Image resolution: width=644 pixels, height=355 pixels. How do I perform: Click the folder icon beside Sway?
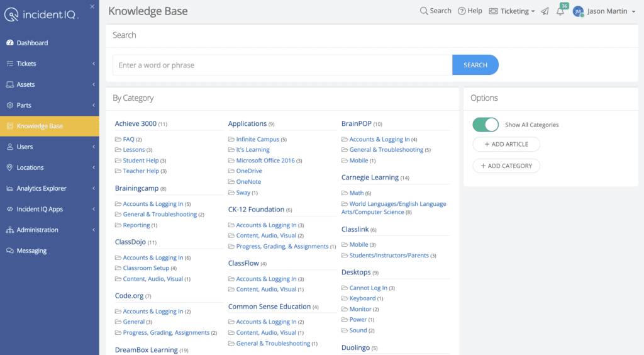pyautogui.click(x=231, y=193)
